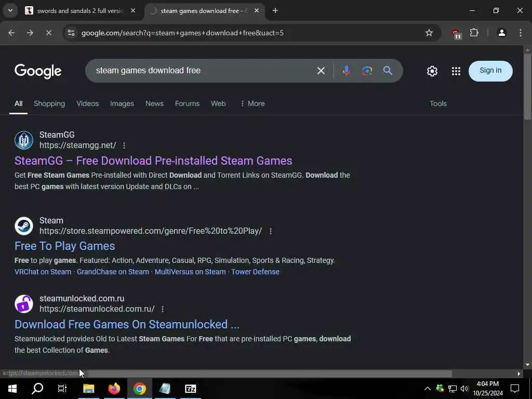This screenshot has width=532, height=399.
Task: Search by image with Lens icon
Action: coord(367,71)
